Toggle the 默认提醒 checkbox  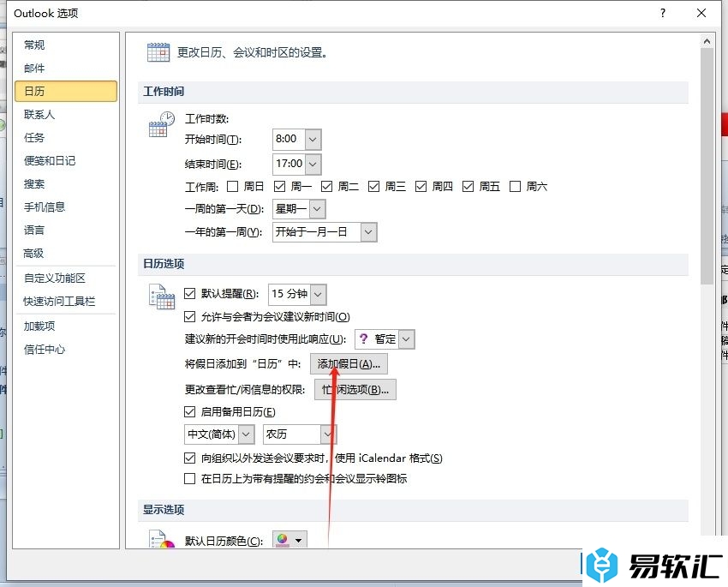(189, 293)
